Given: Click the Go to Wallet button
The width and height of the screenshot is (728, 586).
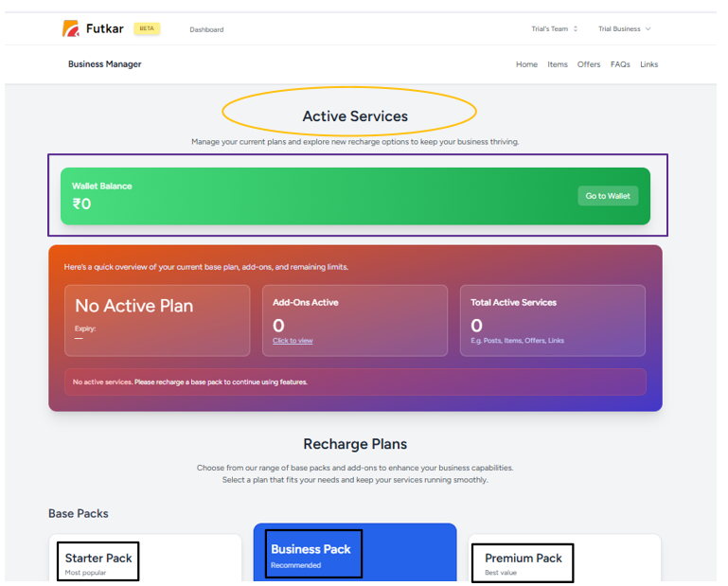Looking at the screenshot, I should (607, 196).
